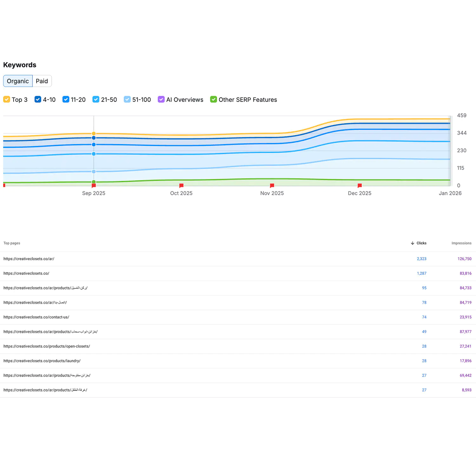Open the creativeclosets.co/ar/ page link
Image resolution: width=476 pixels, height=476 pixels.
pos(29,259)
